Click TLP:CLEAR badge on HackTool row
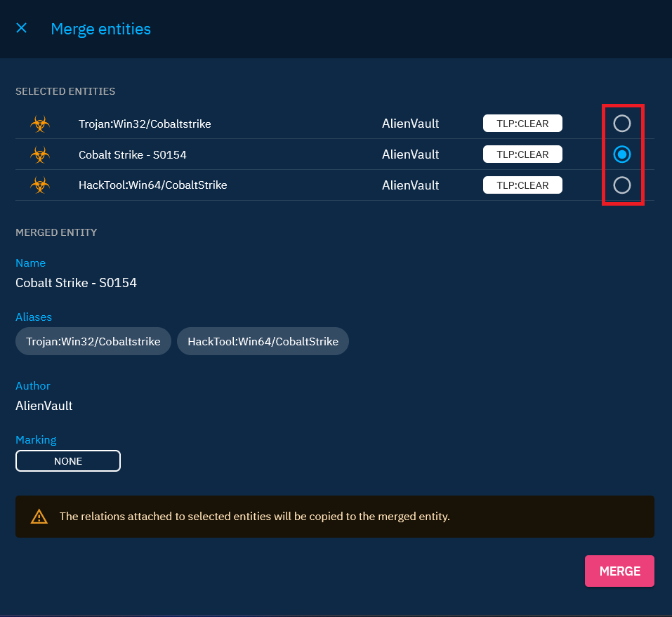Image resolution: width=672 pixels, height=617 pixels. coord(522,185)
